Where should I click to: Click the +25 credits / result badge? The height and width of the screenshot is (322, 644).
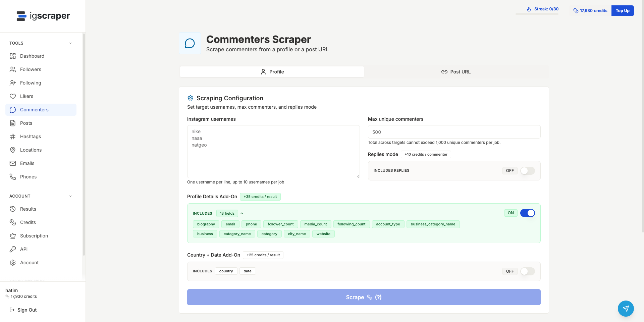263,255
